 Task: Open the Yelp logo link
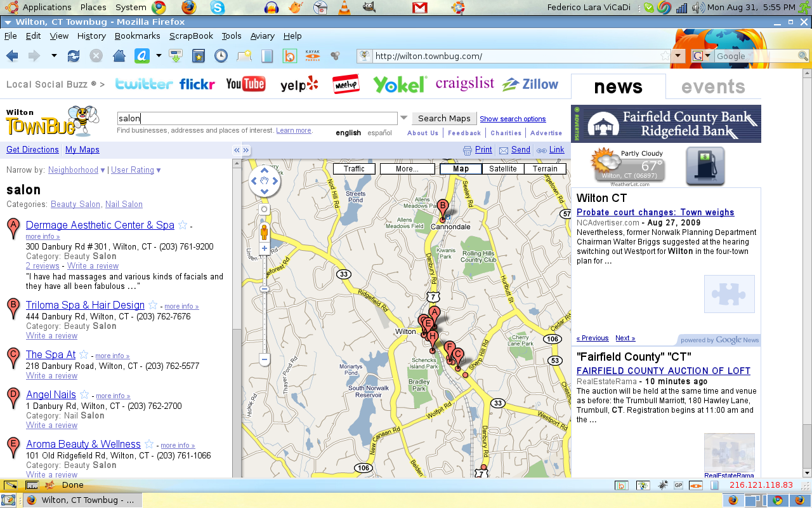point(299,84)
